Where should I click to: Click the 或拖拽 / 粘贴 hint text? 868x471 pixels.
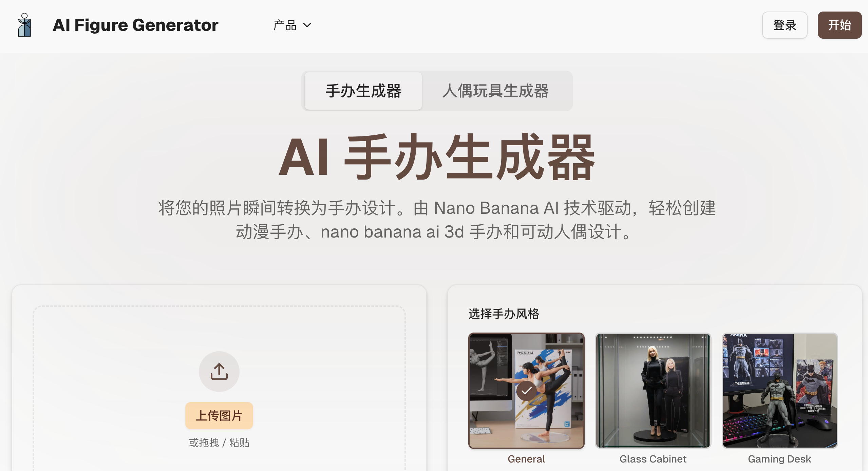click(219, 443)
